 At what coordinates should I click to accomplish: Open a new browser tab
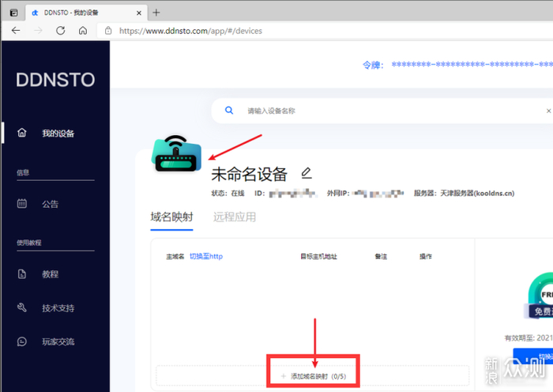(156, 13)
